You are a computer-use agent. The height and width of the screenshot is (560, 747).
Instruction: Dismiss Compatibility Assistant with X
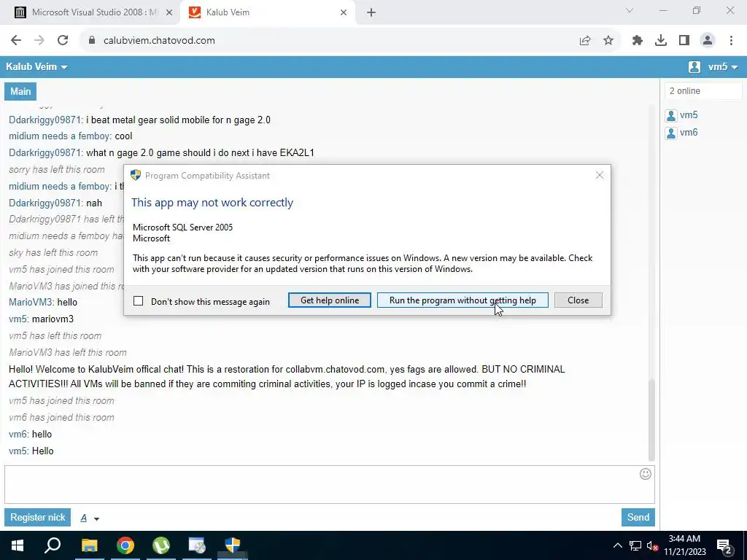click(600, 175)
